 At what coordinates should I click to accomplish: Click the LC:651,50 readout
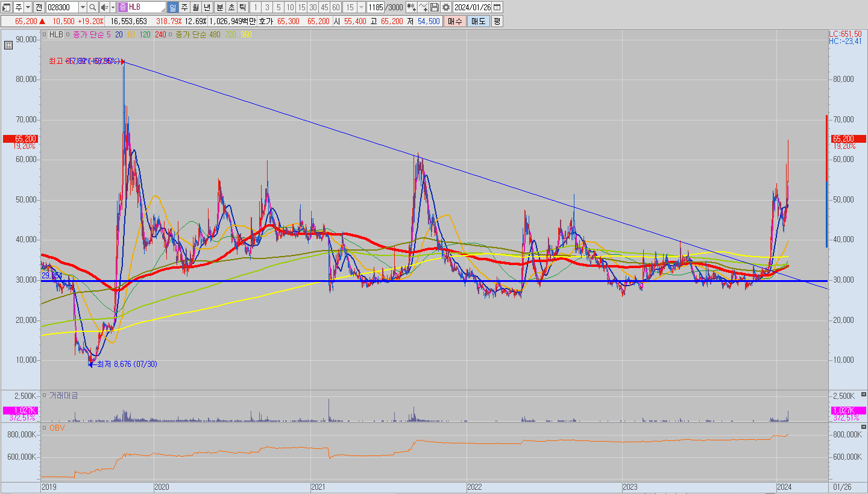[845, 34]
